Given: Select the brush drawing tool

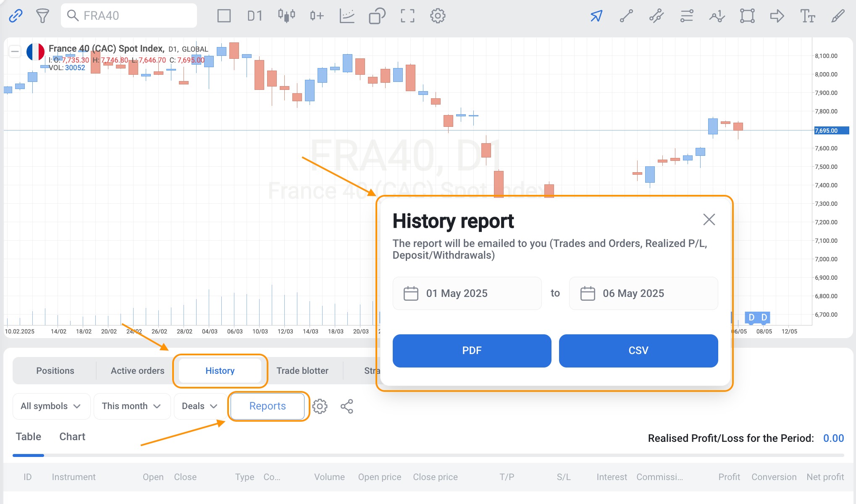Looking at the screenshot, I should (838, 16).
